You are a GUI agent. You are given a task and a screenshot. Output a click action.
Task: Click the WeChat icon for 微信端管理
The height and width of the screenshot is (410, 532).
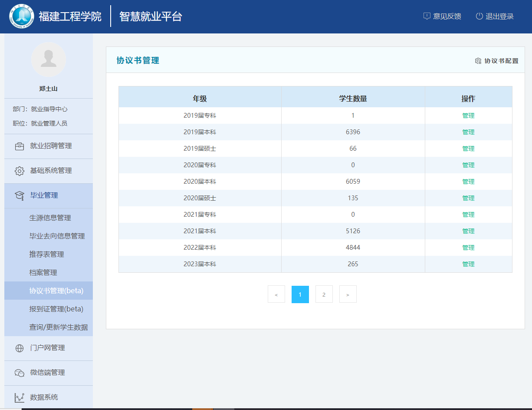(x=20, y=373)
